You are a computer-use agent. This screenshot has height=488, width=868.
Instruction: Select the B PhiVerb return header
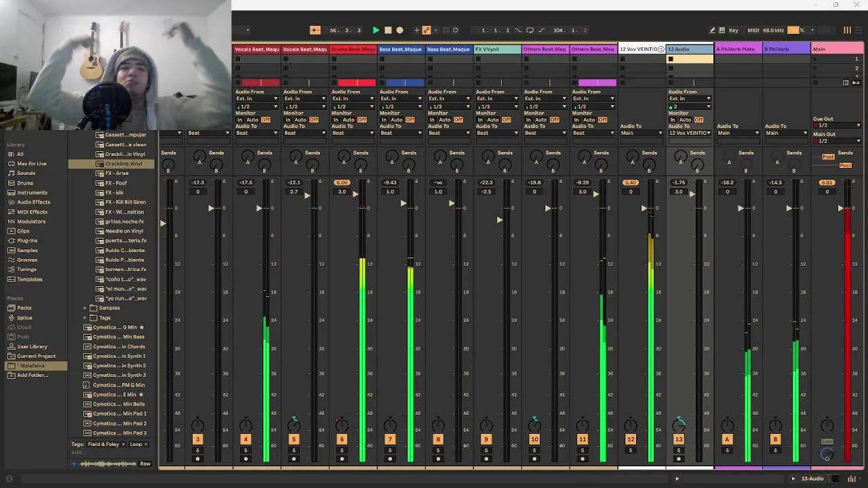point(786,49)
